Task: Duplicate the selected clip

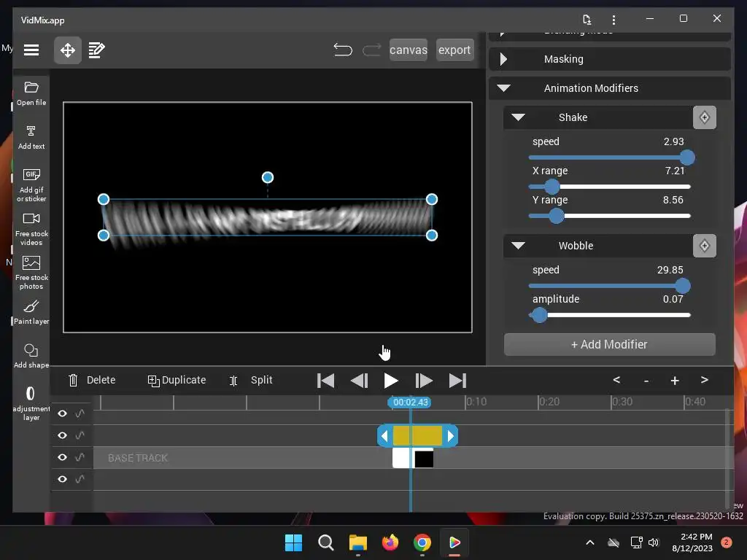Action: click(177, 380)
